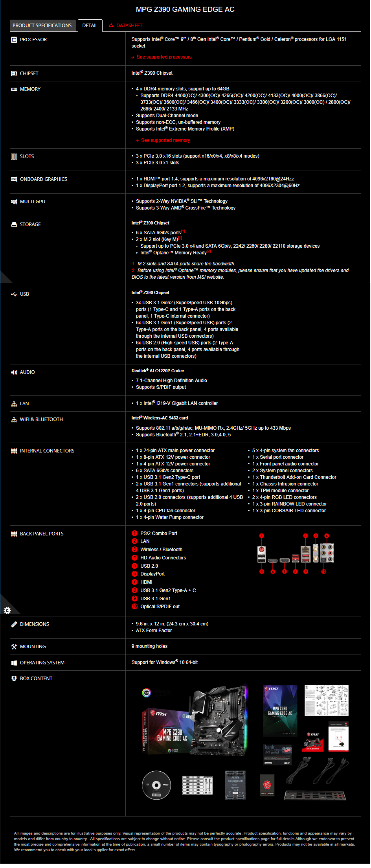371x868 pixels.
Task: Click the Dimensions ruler icon
Action: [14, 624]
